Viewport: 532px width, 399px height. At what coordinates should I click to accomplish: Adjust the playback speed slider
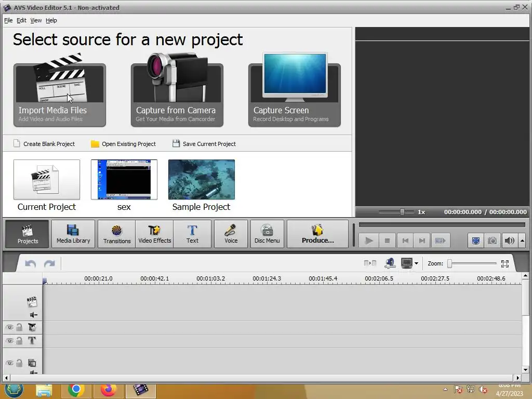402,212
